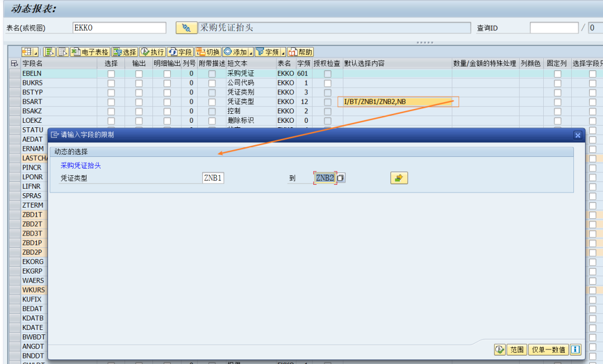Image resolution: width=603 pixels, height=364 pixels.
Task: Select the KDATB field name cell
Action: pyautogui.click(x=34, y=318)
